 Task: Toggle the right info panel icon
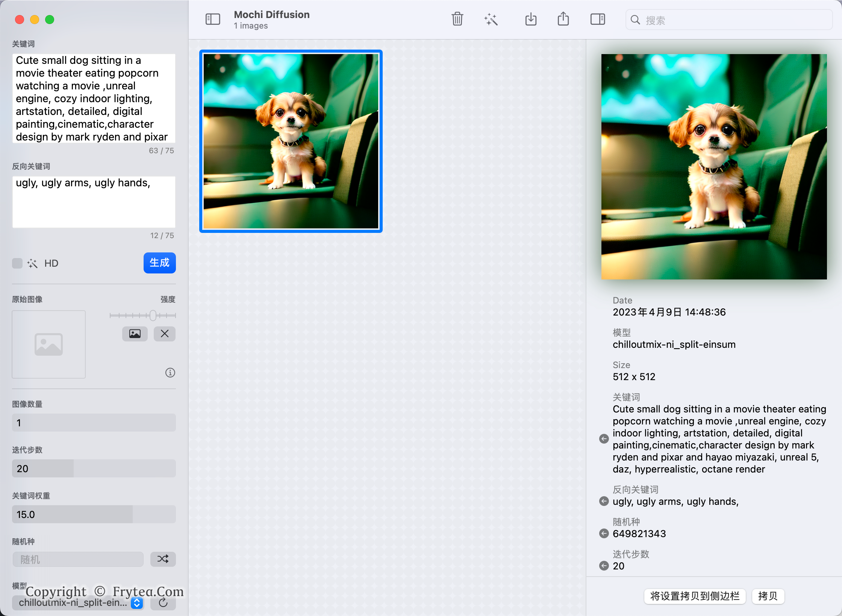point(598,19)
